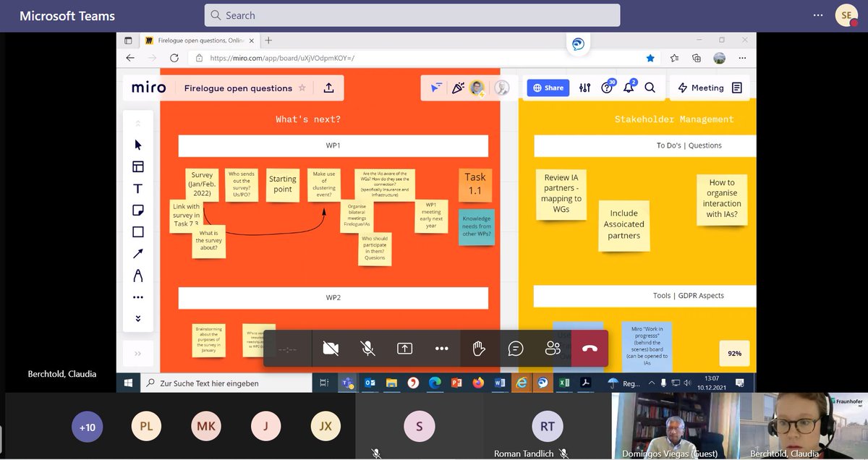This screenshot has height=460, width=868.
Task: Open share content tray in Teams
Action: coord(404,349)
